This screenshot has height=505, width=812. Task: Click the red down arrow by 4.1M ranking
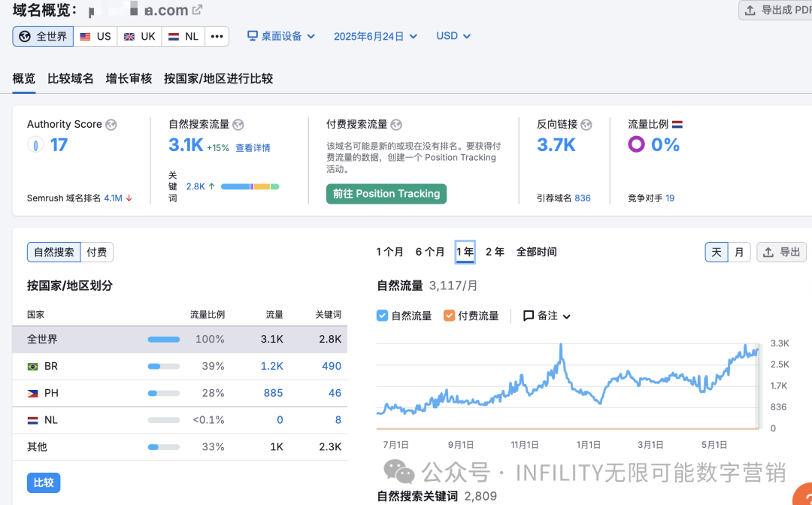(x=129, y=198)
